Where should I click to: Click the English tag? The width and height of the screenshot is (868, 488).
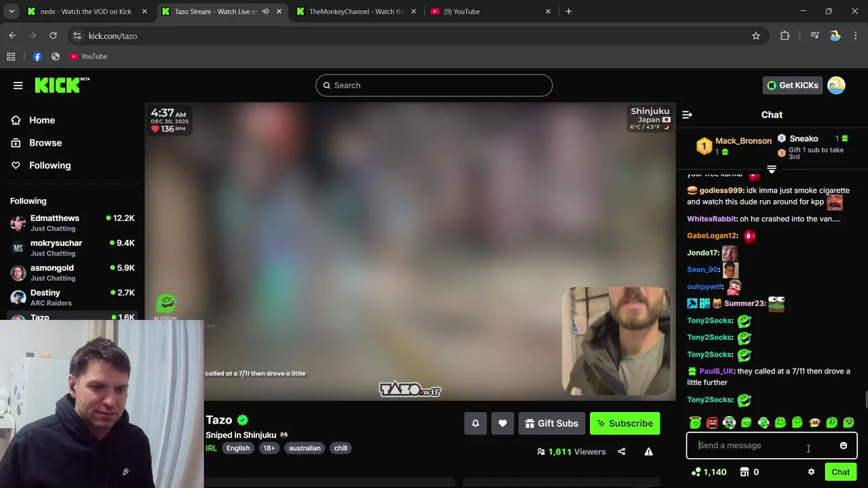coord(238,448)
